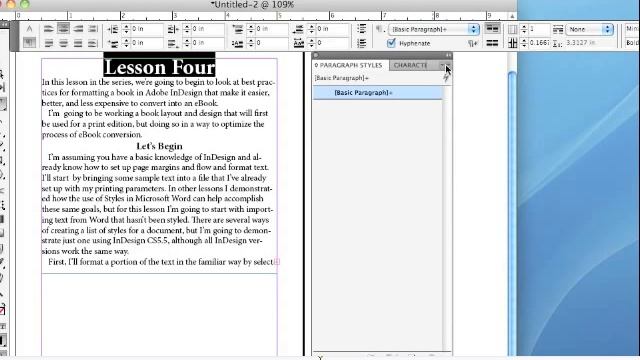Click the overset text out port marker
Image resolution: width=640 pixels, height=360 pixels.
click(x=277, y=262)
